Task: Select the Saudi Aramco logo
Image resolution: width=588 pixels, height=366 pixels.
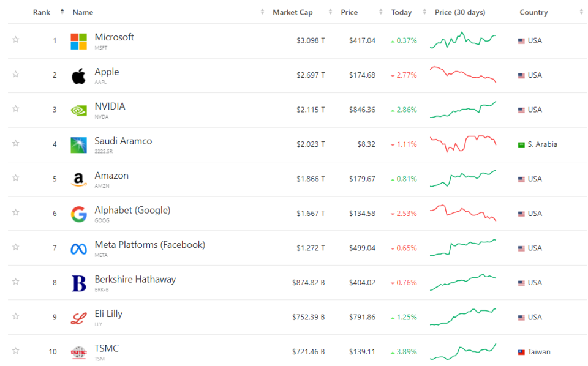Action: click(79, 145)
